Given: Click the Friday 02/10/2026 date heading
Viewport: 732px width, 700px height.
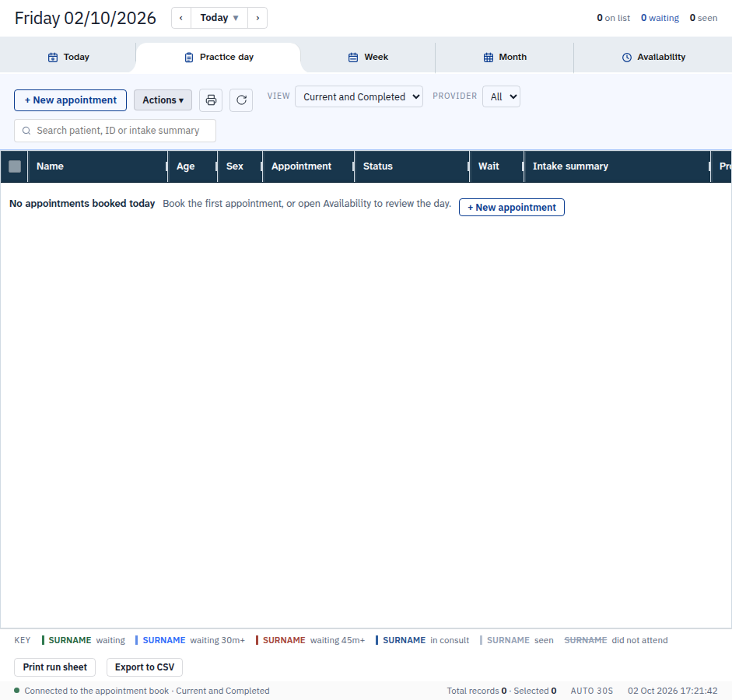Looking at the screenshot, I should coord(86,18).
